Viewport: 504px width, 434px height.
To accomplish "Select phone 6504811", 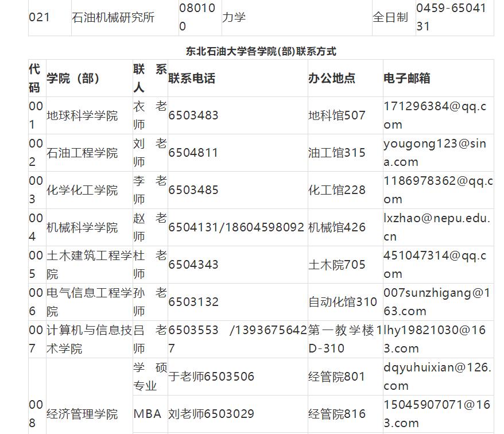I will tap(193, 153).
